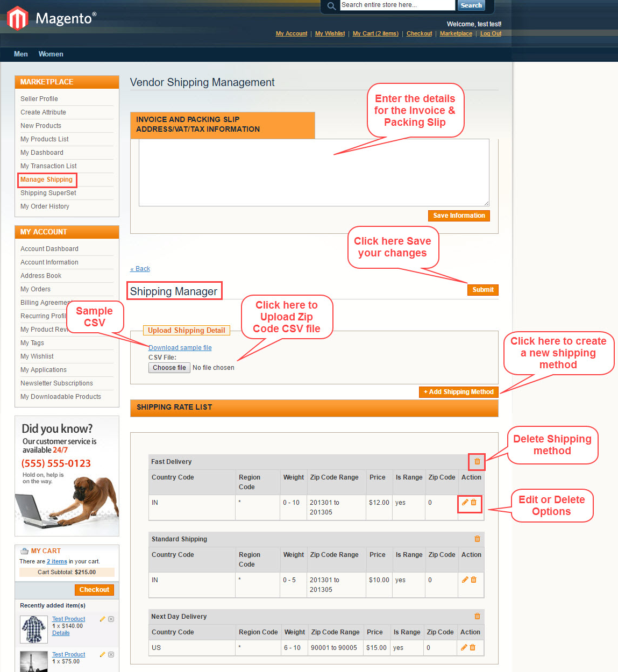Screen dimensions: 618x672
Task: Delete the Next Day Delivery method
Action: point(477,616)
